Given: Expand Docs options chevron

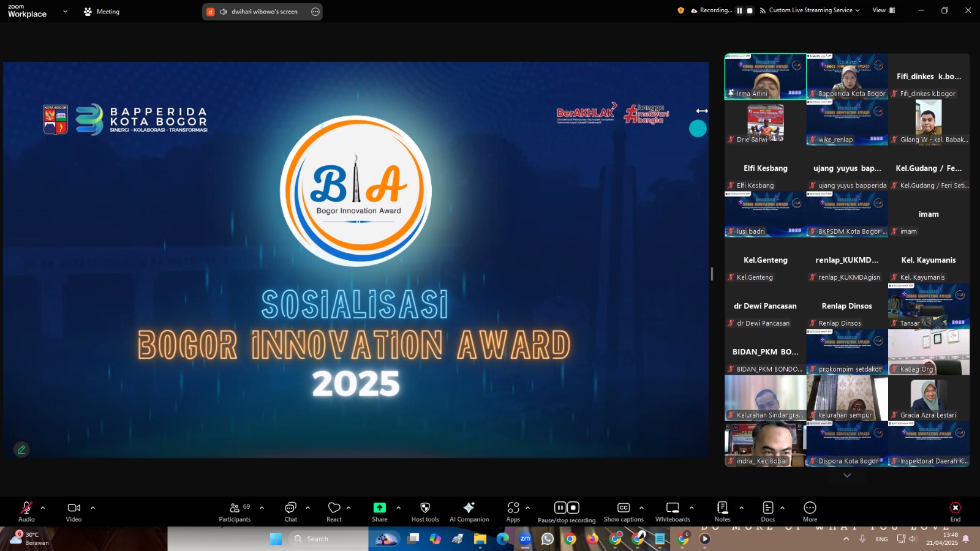Looking at the screenshot, I should [x=782, y=508].
